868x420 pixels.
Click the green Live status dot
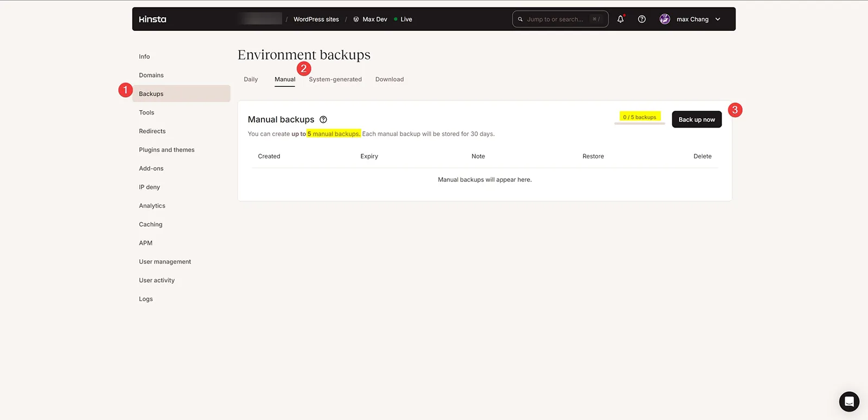coord(395,19)
